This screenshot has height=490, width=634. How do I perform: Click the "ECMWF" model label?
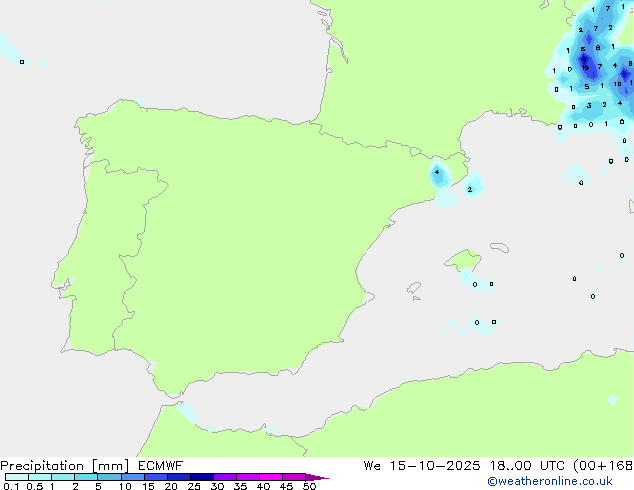(161, 466)
